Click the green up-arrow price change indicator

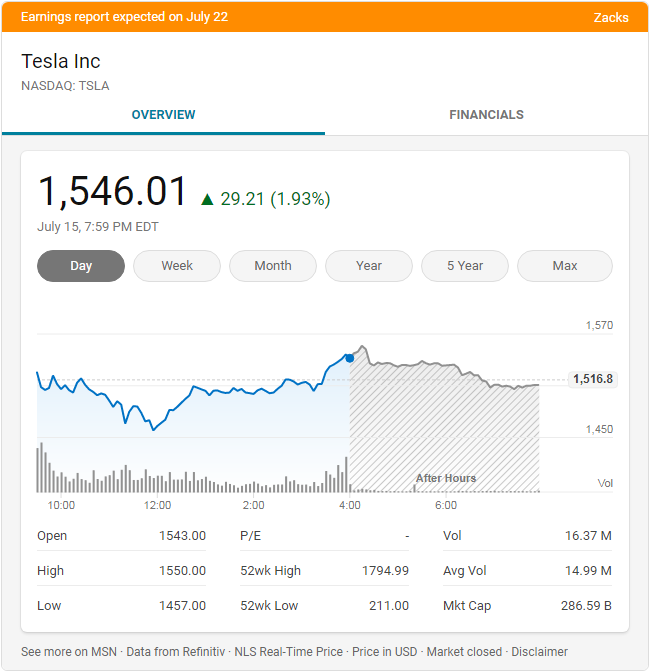(x=208, y=199)
